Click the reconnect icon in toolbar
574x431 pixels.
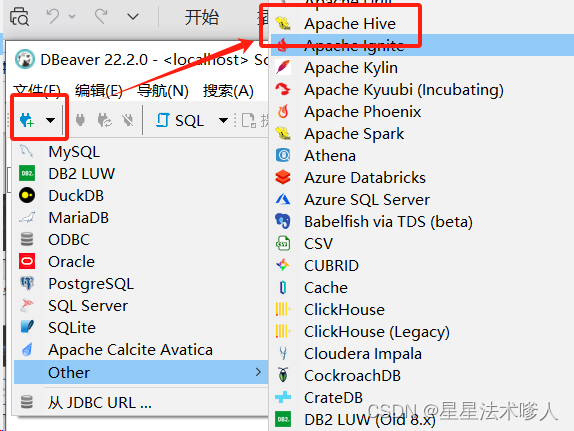click(x=104, y=120)
